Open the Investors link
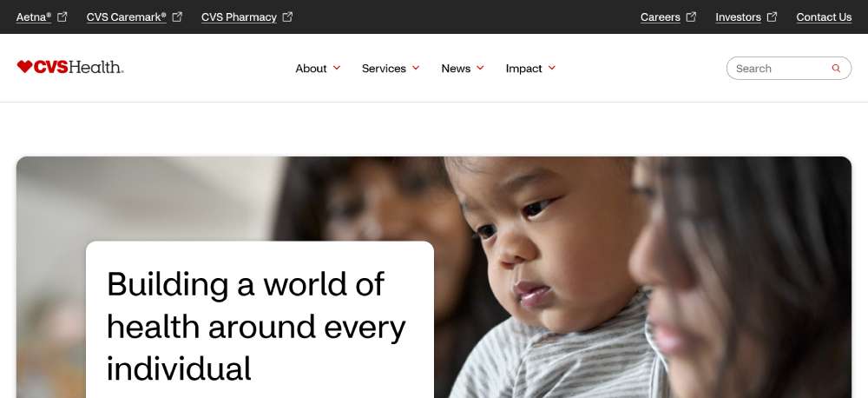The width and height of the screenshot is (868, 398). 738,17
